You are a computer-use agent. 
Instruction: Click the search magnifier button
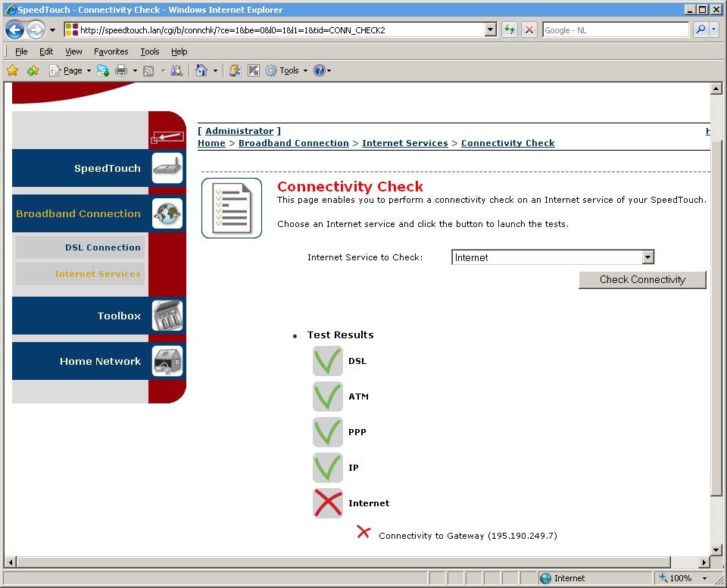[700, 30]
